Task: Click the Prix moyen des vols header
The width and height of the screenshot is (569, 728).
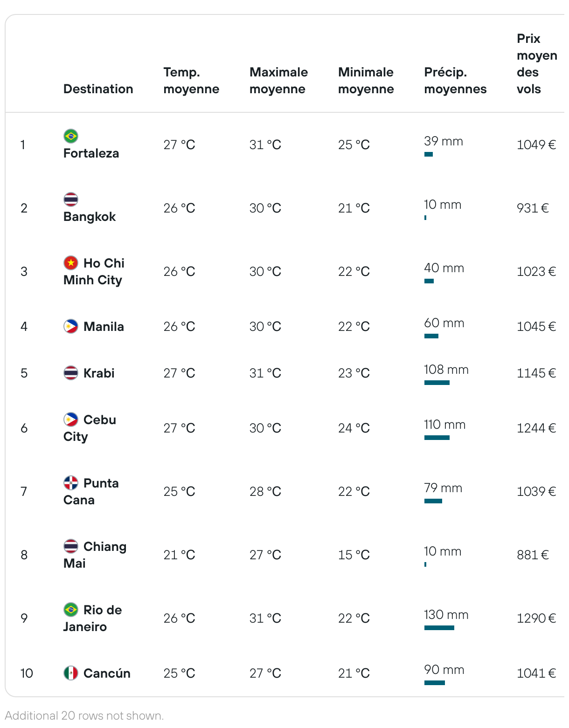Action: point(537,64)
